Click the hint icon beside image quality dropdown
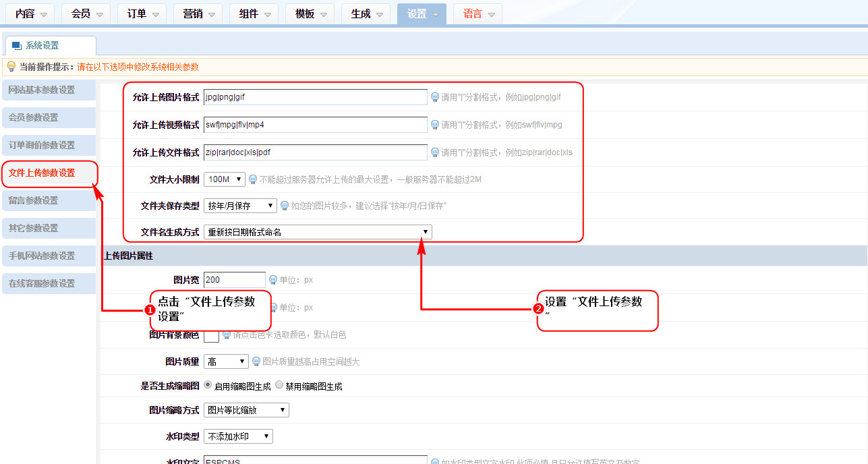The image size is (868, 464). (x=256, y=361)
